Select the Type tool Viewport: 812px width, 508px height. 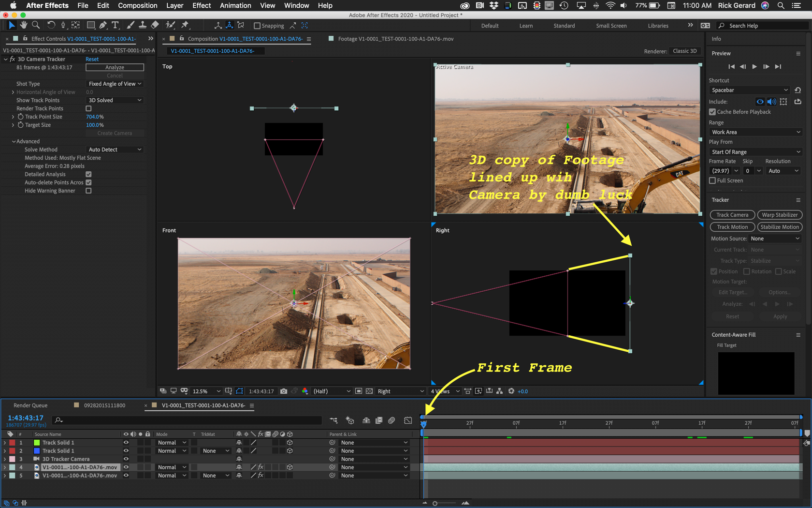tap(115, 25)
